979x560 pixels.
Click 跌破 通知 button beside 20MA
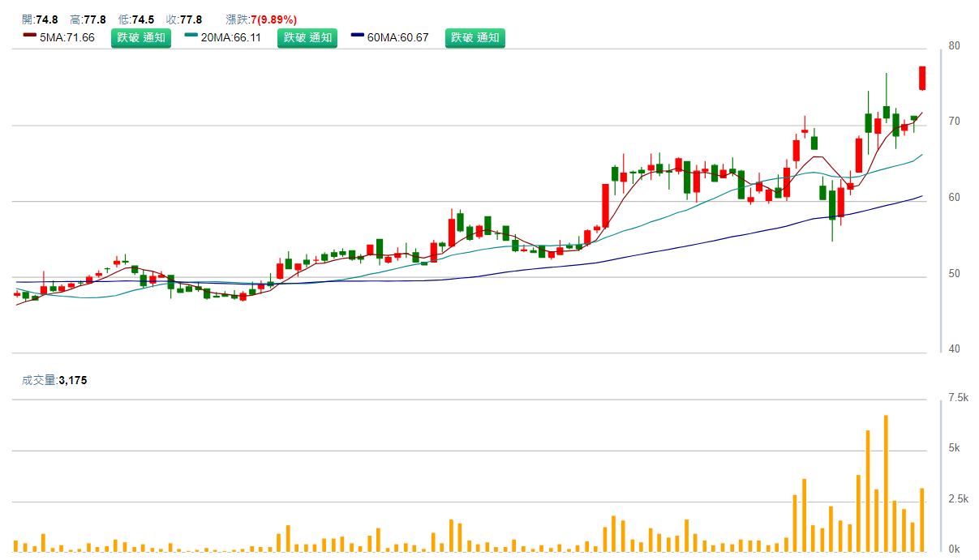307,37
